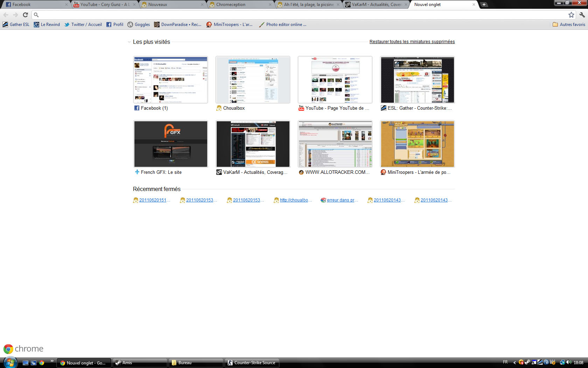Open the Goggles bookmark

139,25
